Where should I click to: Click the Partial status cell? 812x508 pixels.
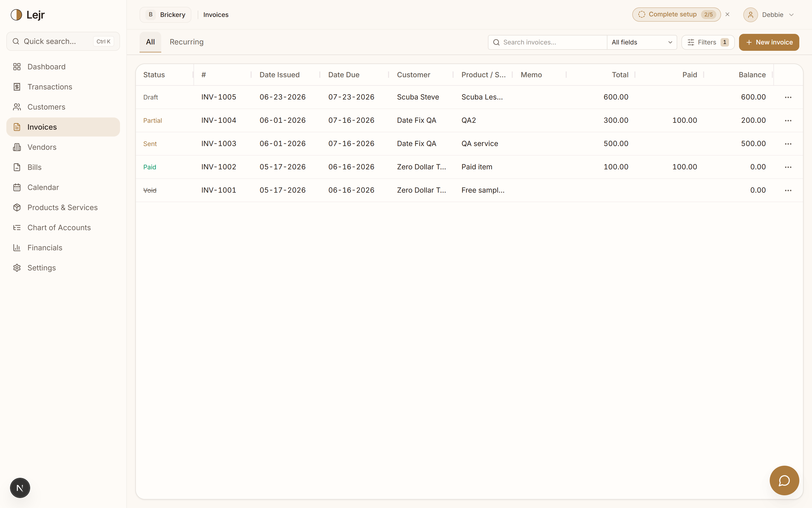pos(152,120)
